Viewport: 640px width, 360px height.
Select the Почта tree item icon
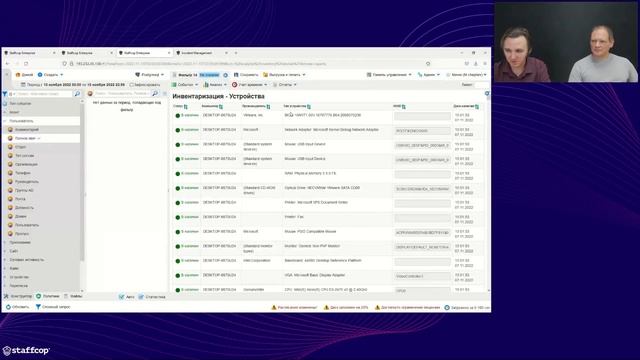(11, 199)
